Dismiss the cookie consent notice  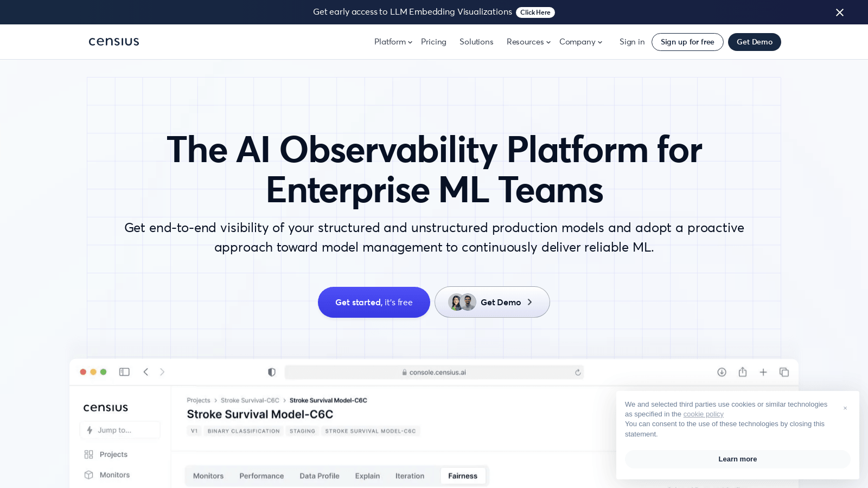[x=845, y=408]
